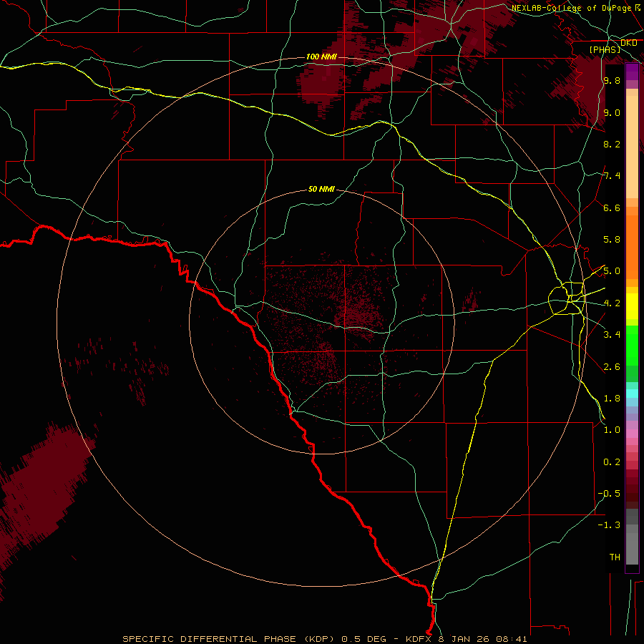Click the cyan segment of the color bar

(632, 394)
